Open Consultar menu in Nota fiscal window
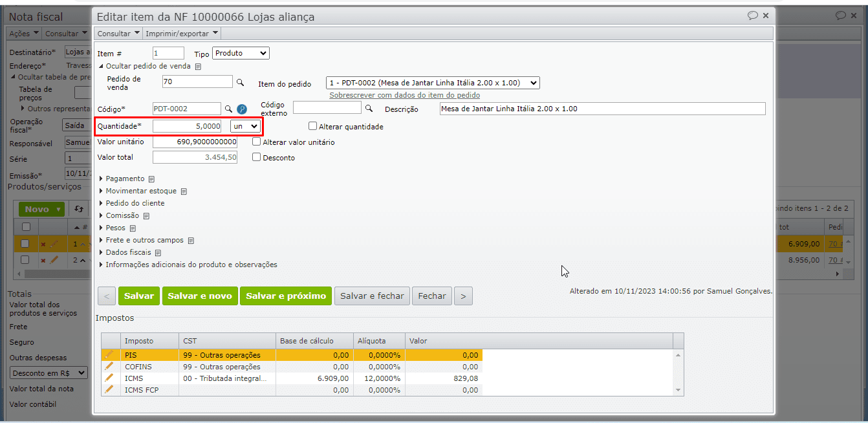 point(66,34)
